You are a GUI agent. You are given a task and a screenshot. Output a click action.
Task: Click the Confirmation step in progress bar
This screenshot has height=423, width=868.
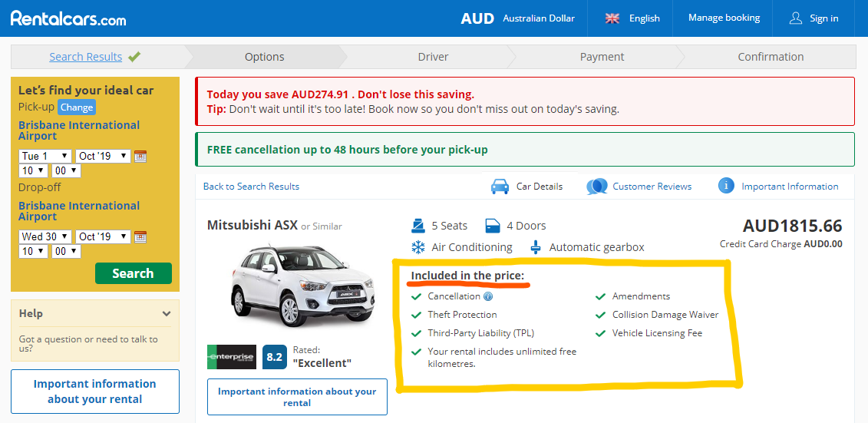point(771,57)
